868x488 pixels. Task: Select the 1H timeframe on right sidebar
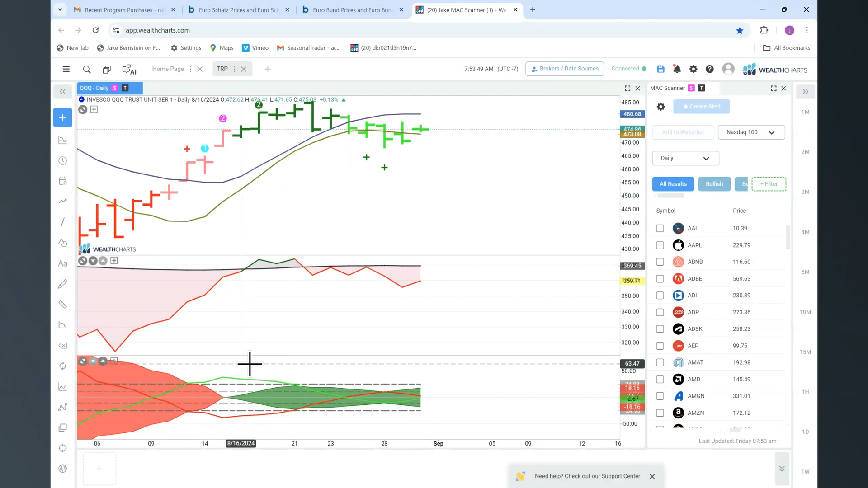pos(805,392)
